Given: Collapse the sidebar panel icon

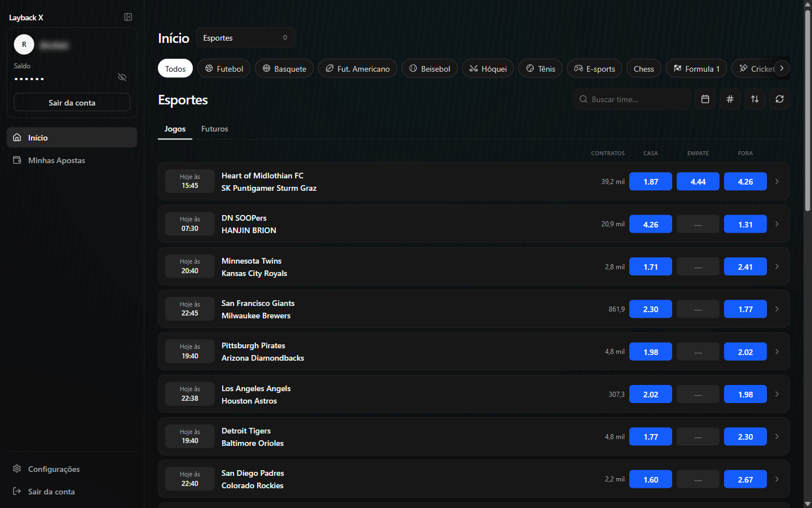Looking at the screenshot, I should [x=128, y=17].
